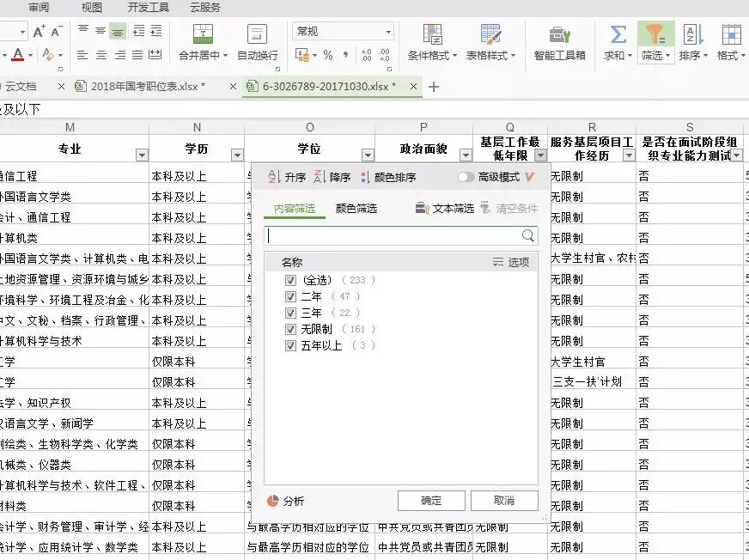The image size is (749, 560).
Task: Uncheck the 无限制 filter checkbox
Action: click(292, 330)
